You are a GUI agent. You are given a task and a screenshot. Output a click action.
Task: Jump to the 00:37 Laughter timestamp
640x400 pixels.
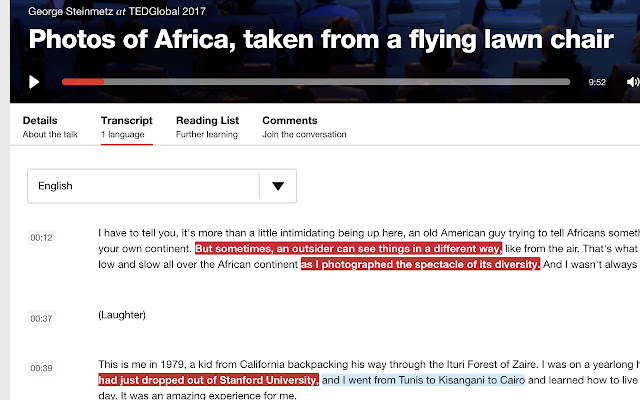pos(41,318)
